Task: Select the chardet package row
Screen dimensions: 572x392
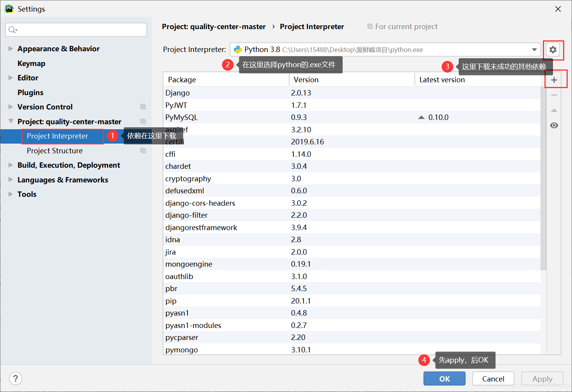Action: pos(352,166)
